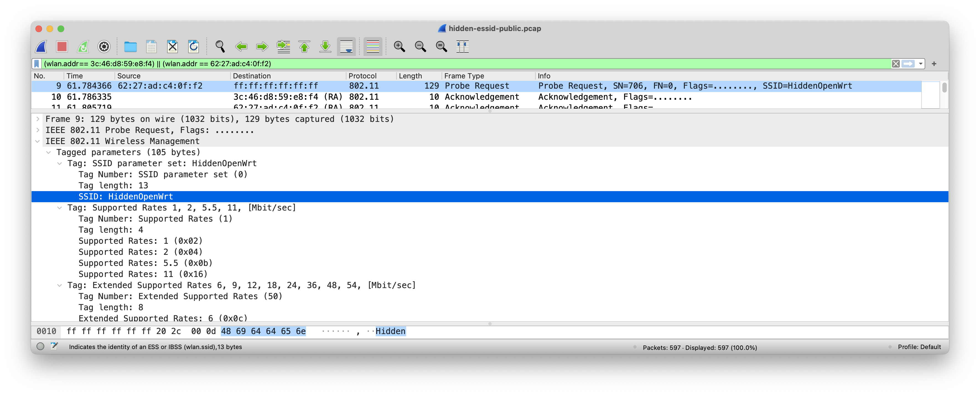Sort by the Protocol column header
This screenshot has height=395, width=980.
[362, 76]
